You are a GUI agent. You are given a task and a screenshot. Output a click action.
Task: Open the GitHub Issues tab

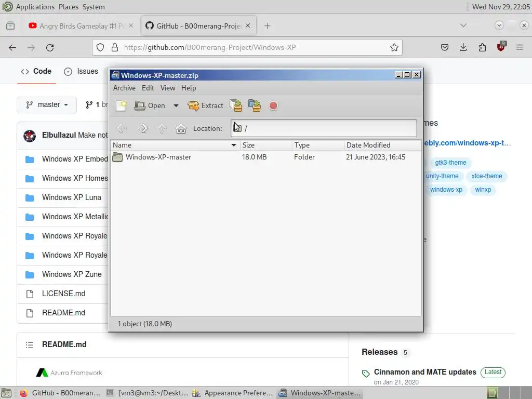coord(81,71)
